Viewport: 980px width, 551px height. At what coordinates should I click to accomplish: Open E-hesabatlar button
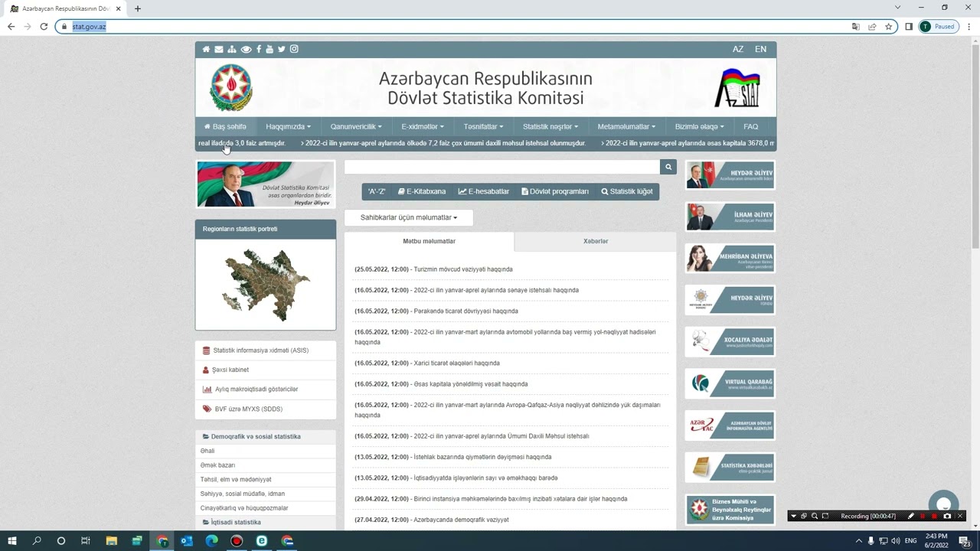(484, 191)
